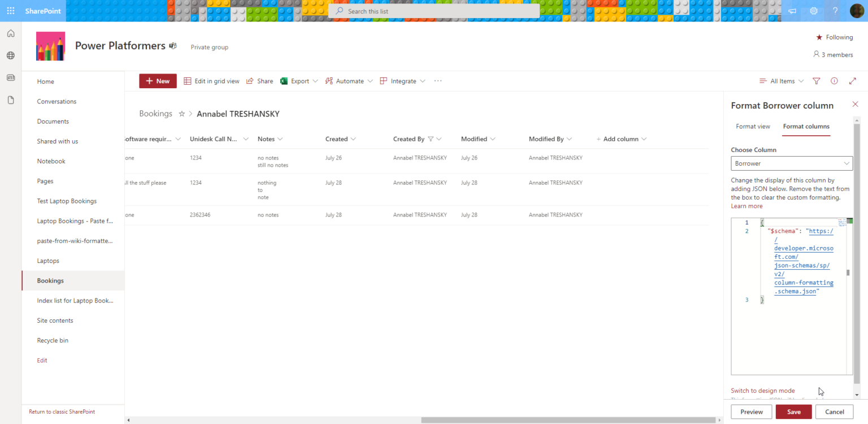Open the All Items view switcher

pos(781,81)
